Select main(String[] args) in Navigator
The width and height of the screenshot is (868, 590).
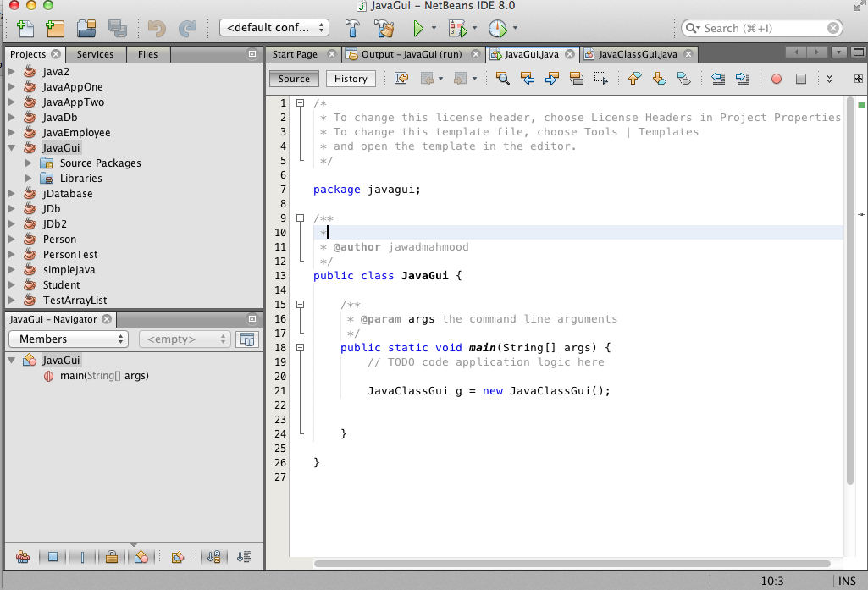click(104, 376)
